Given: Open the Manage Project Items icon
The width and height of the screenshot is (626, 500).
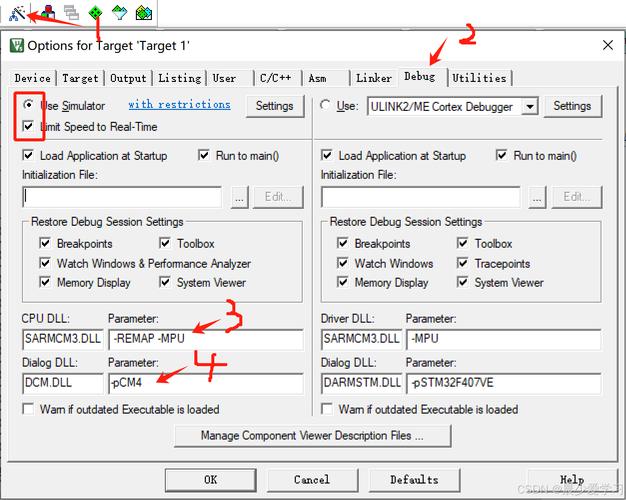Looking at the screenshot, I should [x=46, y=13].
